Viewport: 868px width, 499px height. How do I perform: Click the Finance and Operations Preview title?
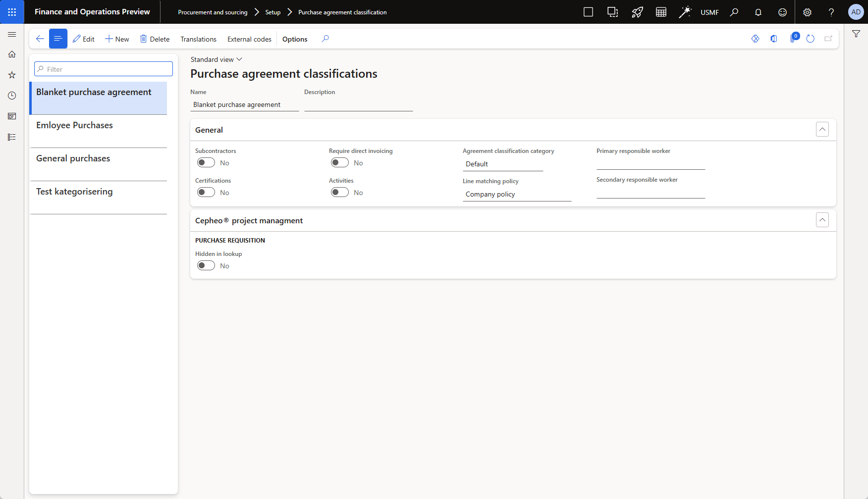(x=92, y=12)
